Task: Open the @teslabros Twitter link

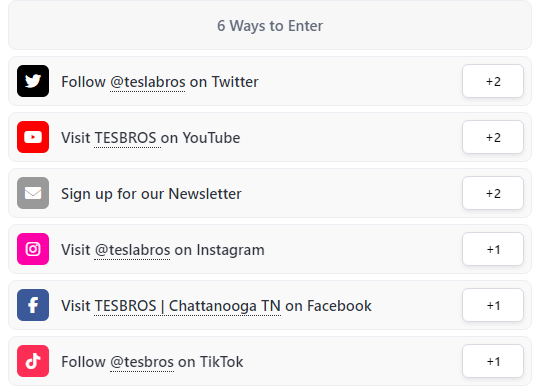Action: [x=148, y=82]
